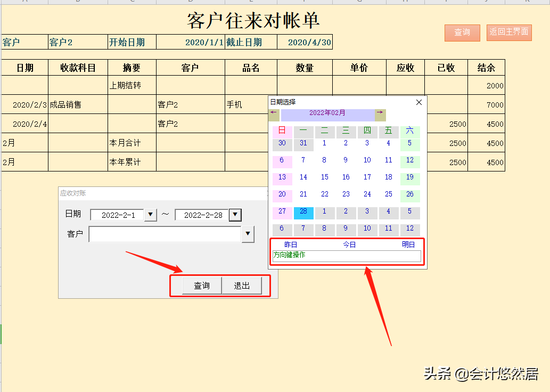Open the end date dropdown next to 2022-2-28
Screen dimensions: 550x392
point(235,215)
